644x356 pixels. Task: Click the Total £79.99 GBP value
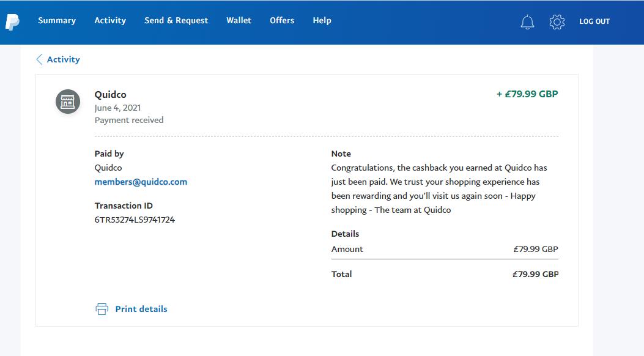point(535,274)
